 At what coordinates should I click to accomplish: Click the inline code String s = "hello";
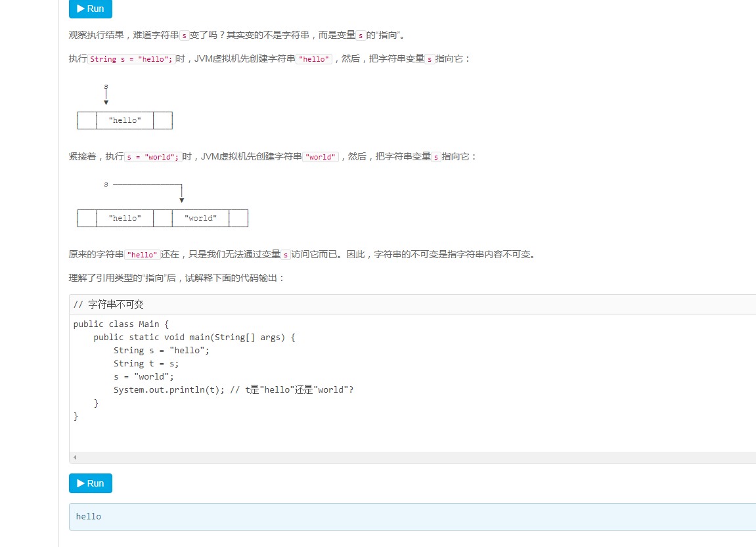click(x=131, y=59)
